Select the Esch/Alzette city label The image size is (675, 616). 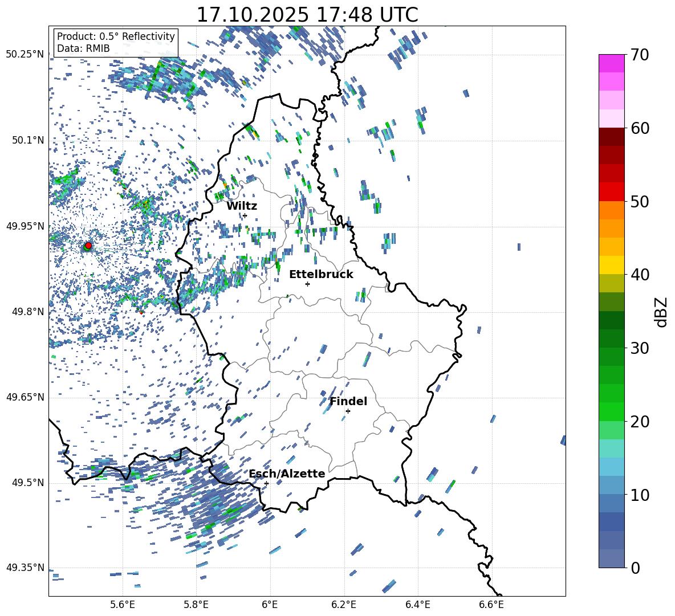click(x=287, y=474)
